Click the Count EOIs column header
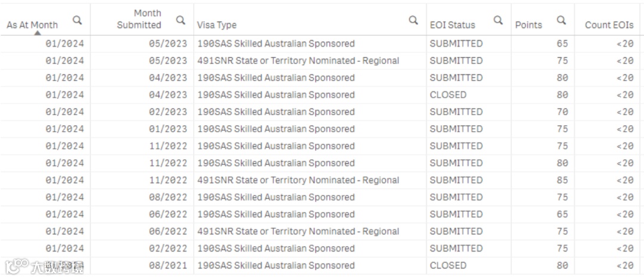Image resolution: width=644 pixels, height=279 pixels. [609, 25]
